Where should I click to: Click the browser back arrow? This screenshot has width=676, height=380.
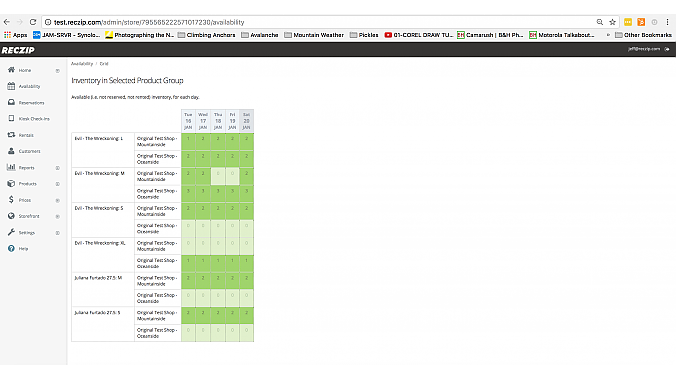pyautogui.click(x=6, y=22)
